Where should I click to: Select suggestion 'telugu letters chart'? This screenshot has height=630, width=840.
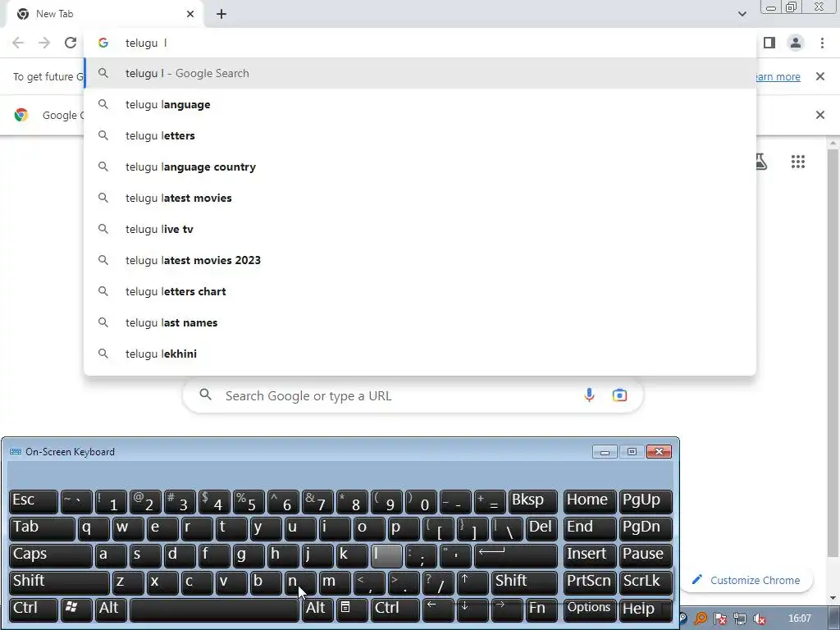420,291
